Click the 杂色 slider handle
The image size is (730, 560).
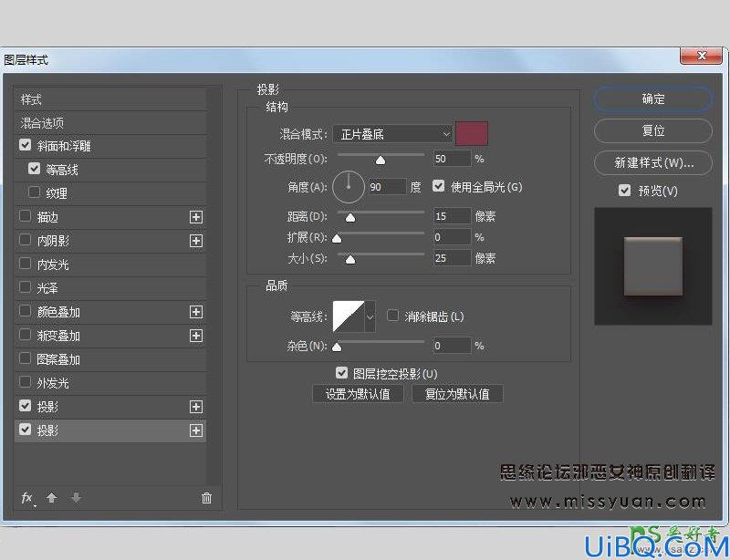click(x=337, y=347)
